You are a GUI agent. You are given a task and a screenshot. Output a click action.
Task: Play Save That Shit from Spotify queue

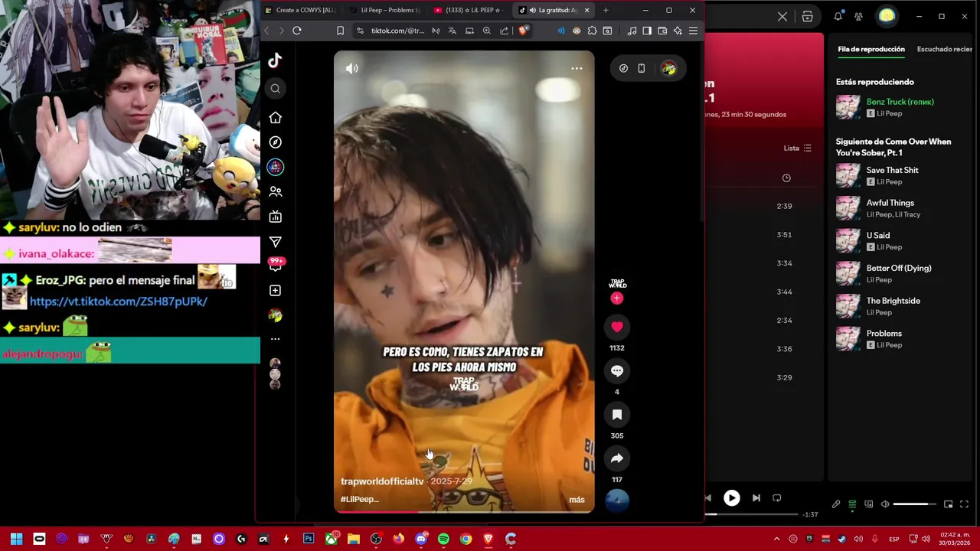coord(901,176)
